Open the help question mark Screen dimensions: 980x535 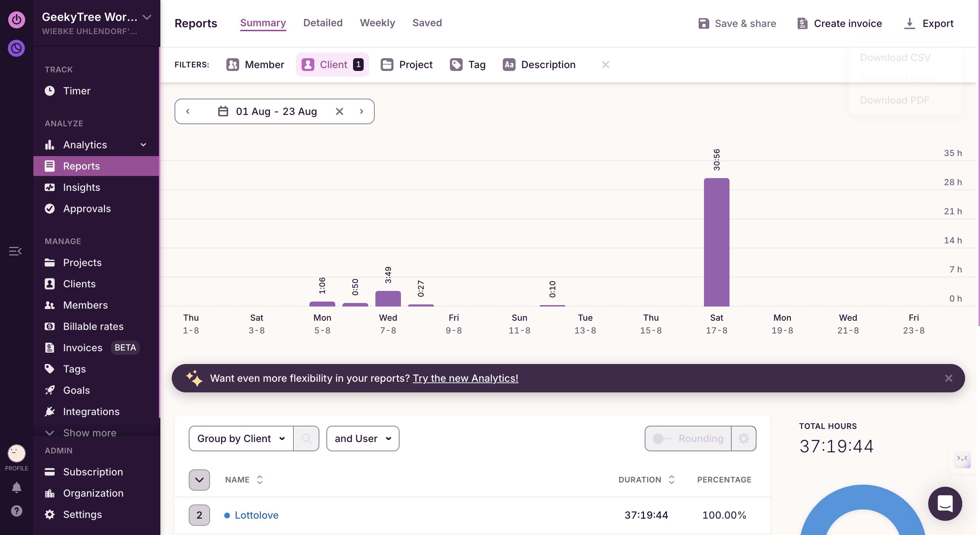(16, 511)
